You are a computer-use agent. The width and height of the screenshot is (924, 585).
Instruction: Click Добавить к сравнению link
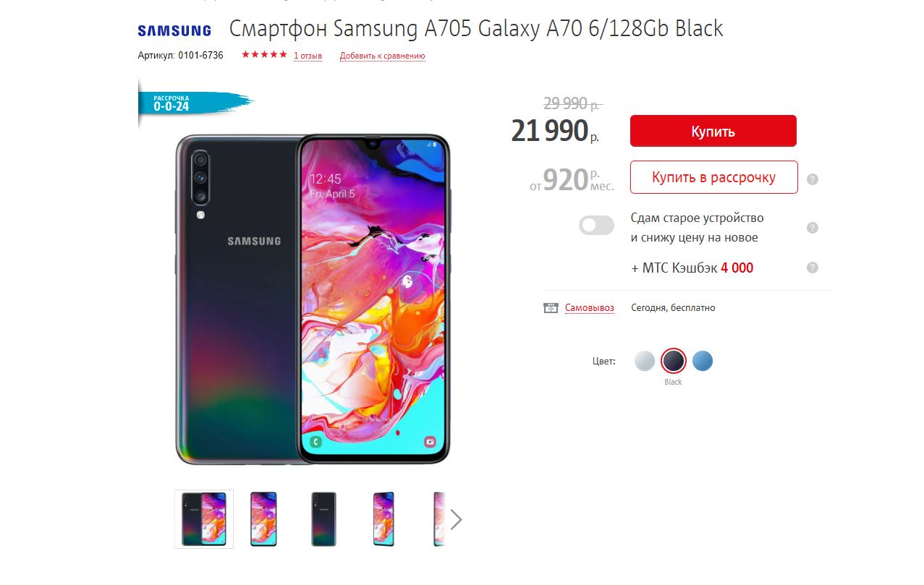pyautogui.click(x=383, y=56)
